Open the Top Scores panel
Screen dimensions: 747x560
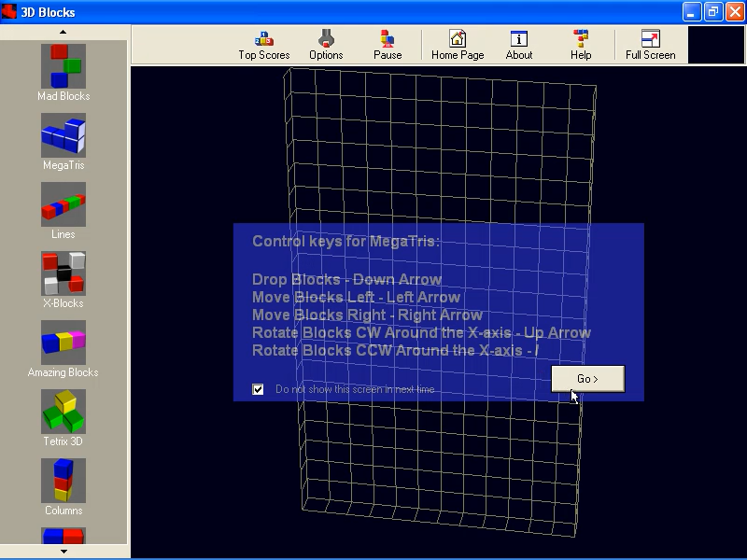(x=262, y=44)
